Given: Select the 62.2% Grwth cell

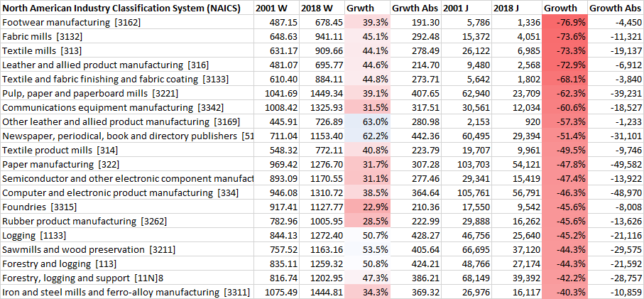Looking at the screenshot, I should tap(367, 136).
